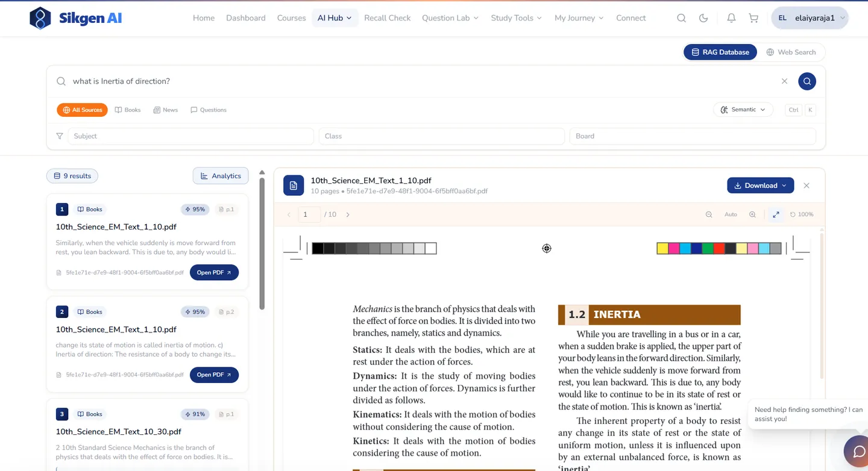Open the Download dropdown button
Image resolution: width=868 pixels, height=471 pixels.
(760, 186)
